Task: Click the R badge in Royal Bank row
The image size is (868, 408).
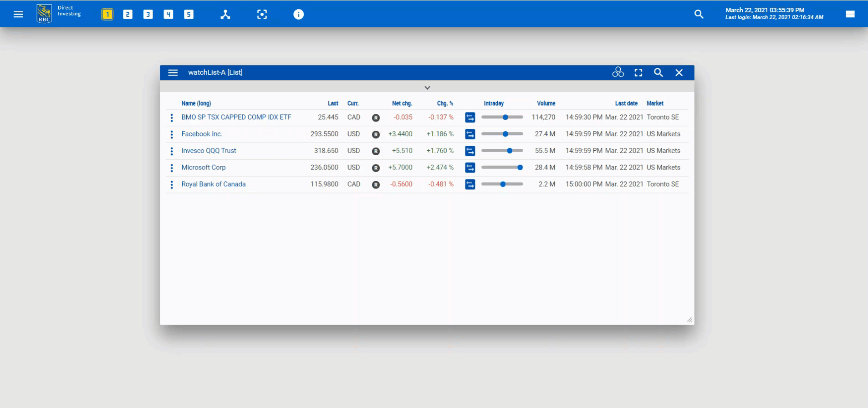Action: pos(376,185)
